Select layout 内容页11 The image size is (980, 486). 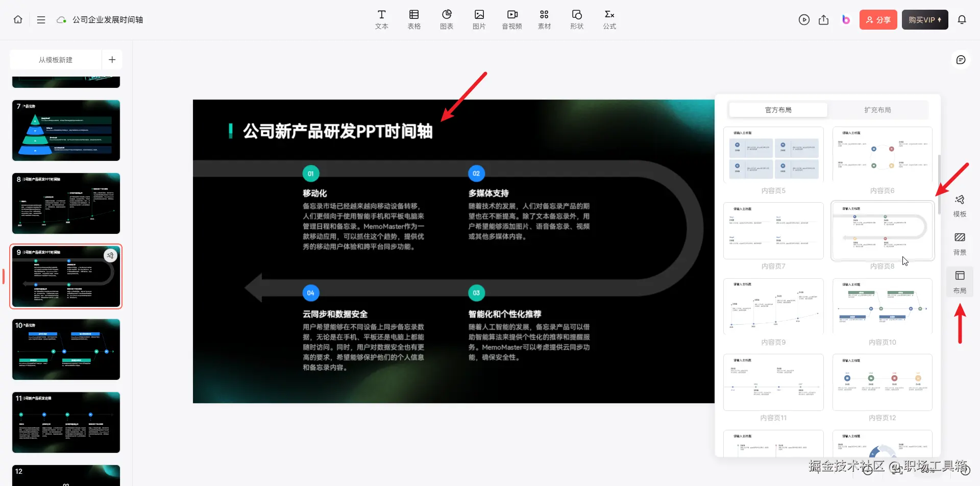(x=773, y=382)
